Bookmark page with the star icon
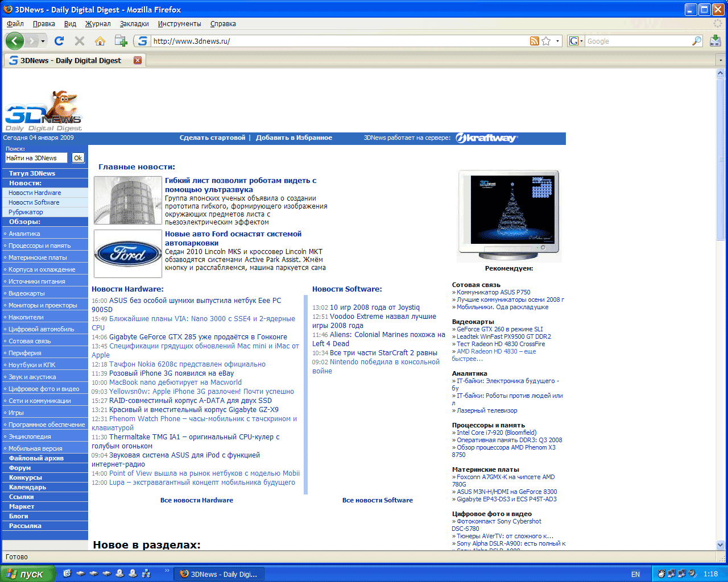The width and height of the screenshot is (728, 582). pyautogui.click(x=546, y=41)
